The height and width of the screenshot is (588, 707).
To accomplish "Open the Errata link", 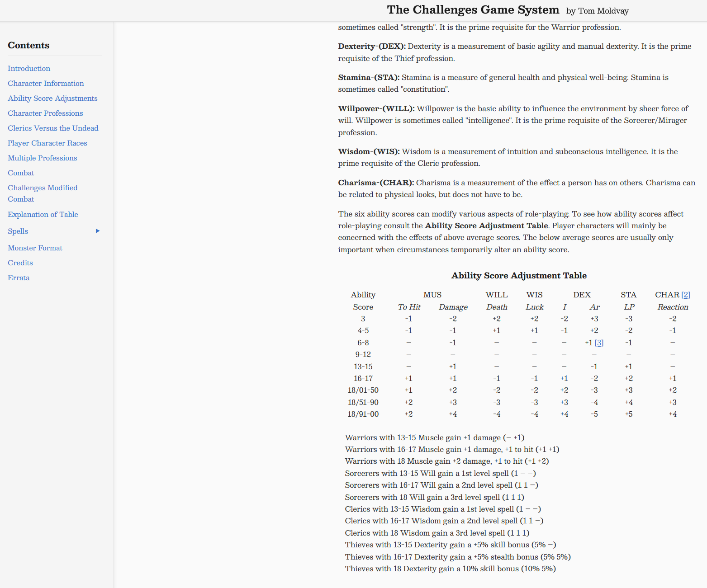I will [19, 278].
